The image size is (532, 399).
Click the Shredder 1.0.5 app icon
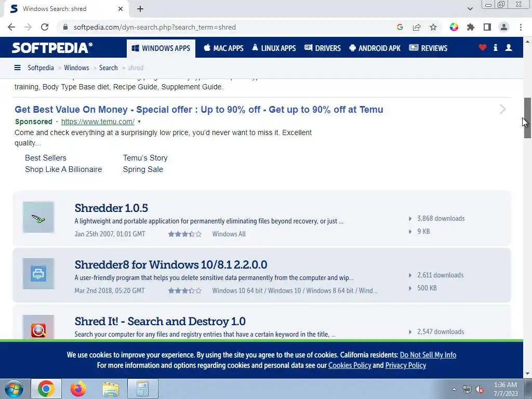click(38, 217)
